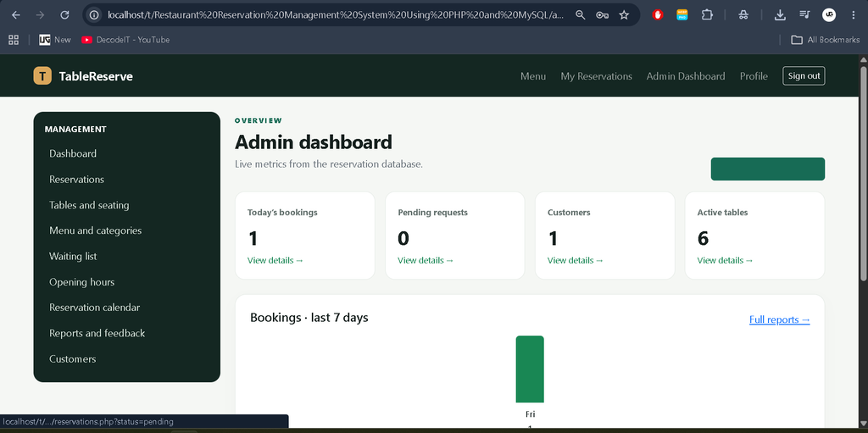Open saved passwords key icon
The width and height of the screenshot is (868, 433).
(603, 15)
